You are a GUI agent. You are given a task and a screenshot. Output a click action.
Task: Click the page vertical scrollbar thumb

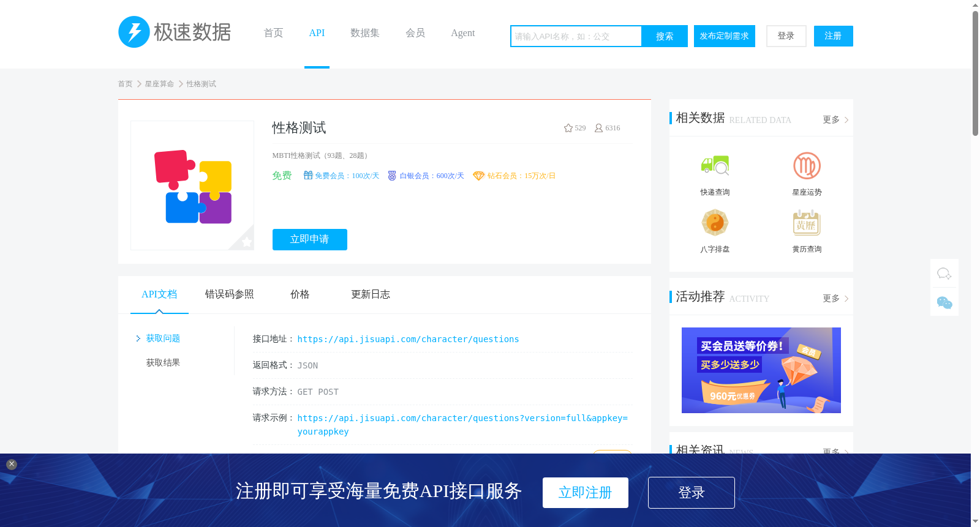975,73
